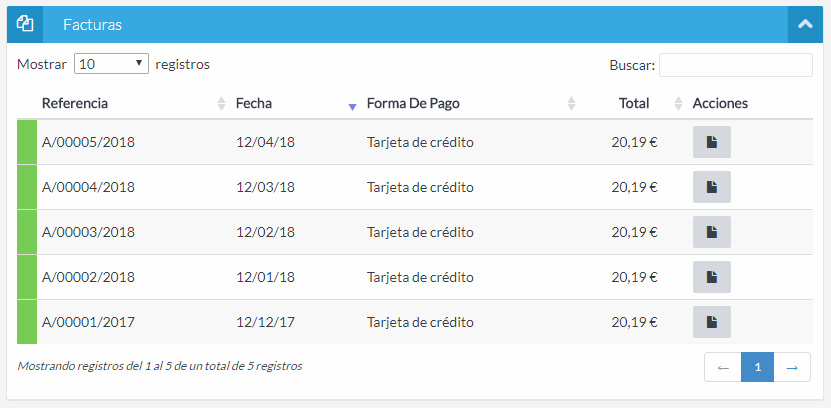Sort table by Fecha column
This screenshot has width=831, height=408.
pyautogui.click(x=254, y=103)
